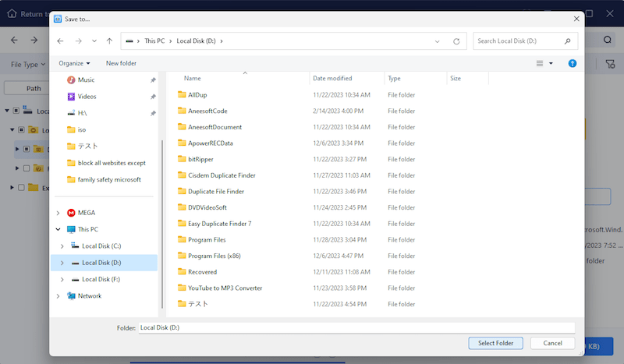Viewport: 624px width, 364px height.
Task: Switch to Path tab in background window
Action: 34,88
